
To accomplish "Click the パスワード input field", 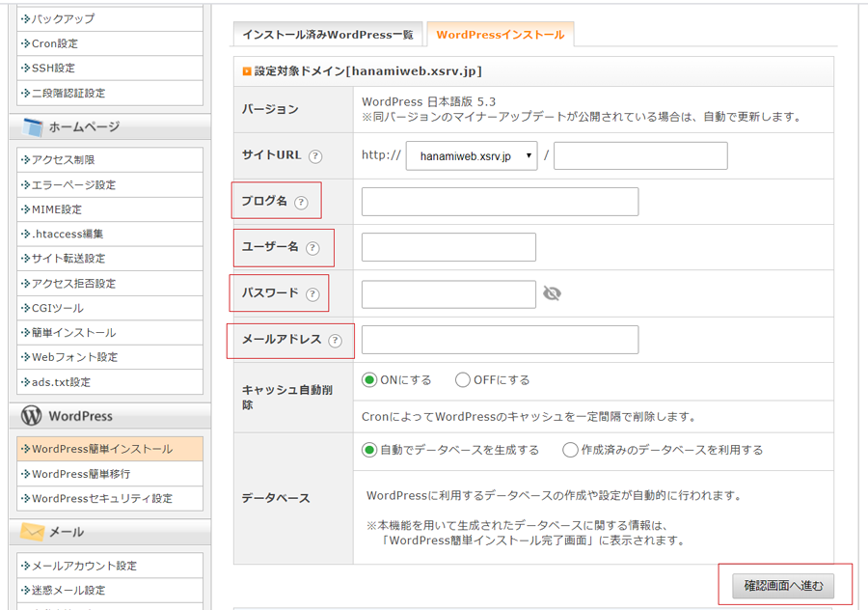I will (448, 294).
